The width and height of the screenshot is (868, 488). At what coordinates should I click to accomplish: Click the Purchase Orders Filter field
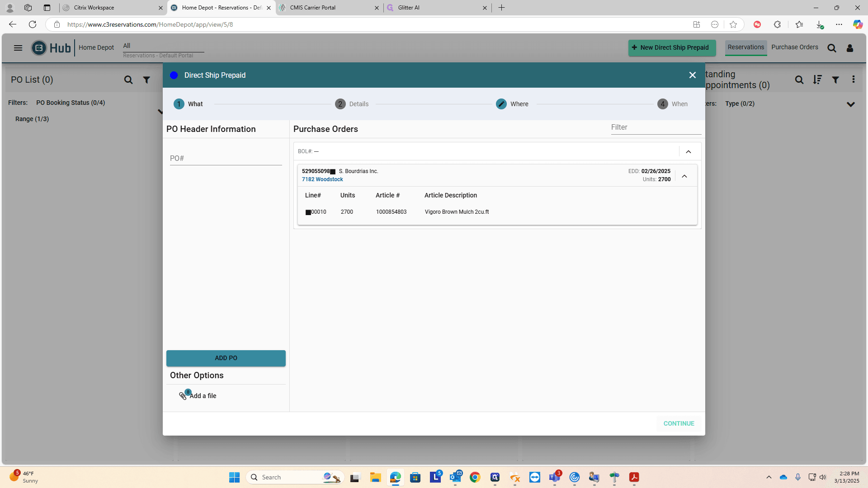pyautogui.click(x=656, y=128)
